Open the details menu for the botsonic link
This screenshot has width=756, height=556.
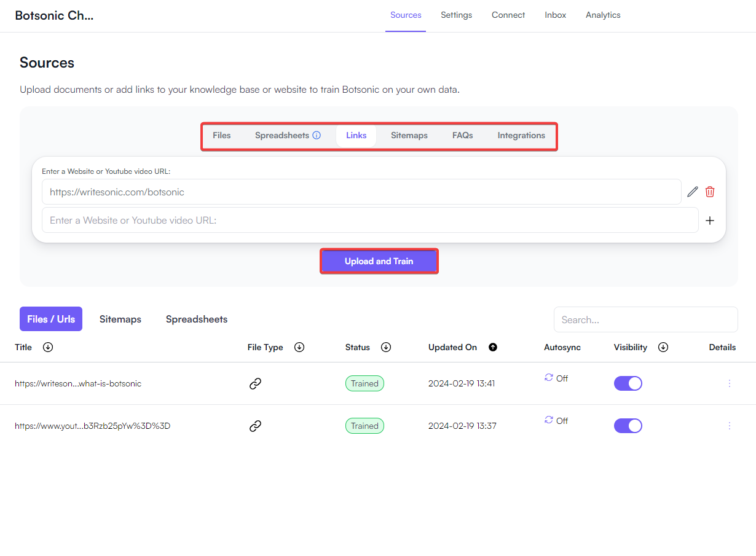[730, 383]
